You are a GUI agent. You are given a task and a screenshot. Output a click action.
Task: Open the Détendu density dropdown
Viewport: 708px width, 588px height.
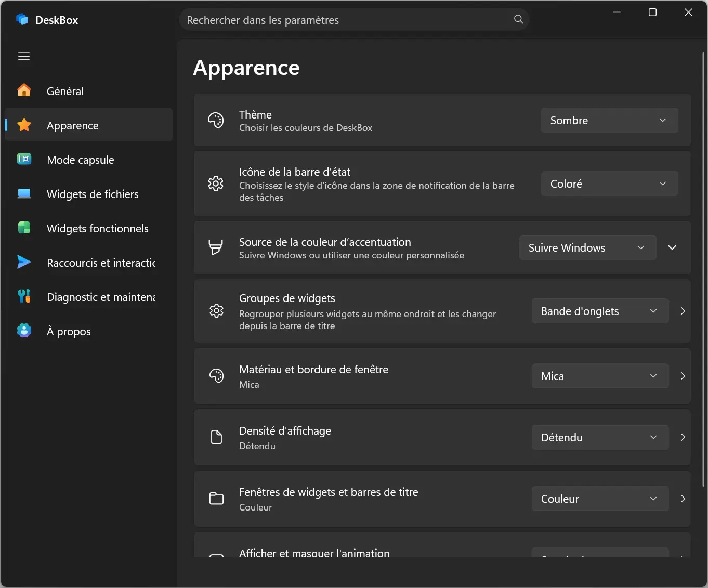pyautogui.click(x=600, y=437)
